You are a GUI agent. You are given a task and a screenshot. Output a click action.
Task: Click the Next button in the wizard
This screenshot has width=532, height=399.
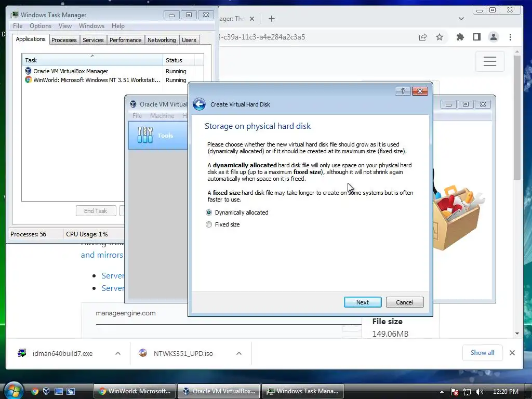[x=362, y=302]
